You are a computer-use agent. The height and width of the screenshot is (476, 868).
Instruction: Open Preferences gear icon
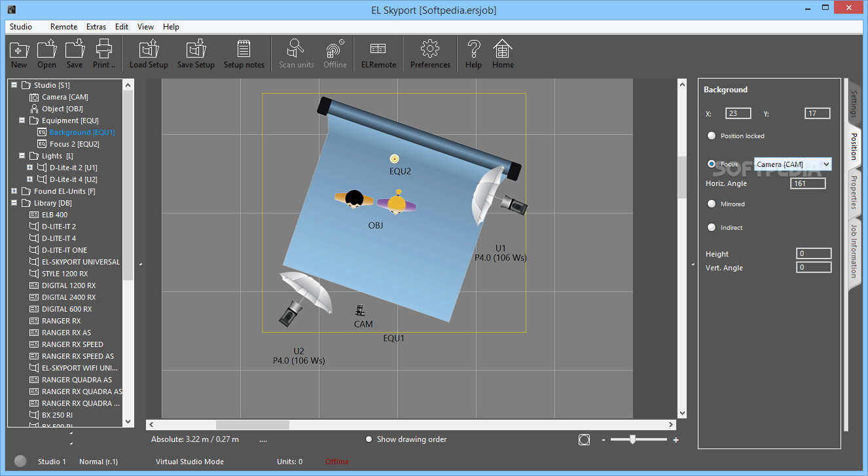click(x=430, y=54)
